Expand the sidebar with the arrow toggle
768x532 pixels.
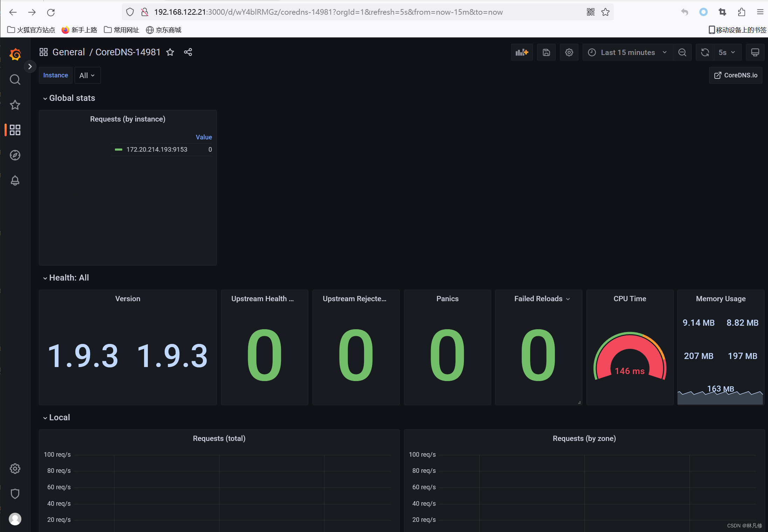pos(30,67)
